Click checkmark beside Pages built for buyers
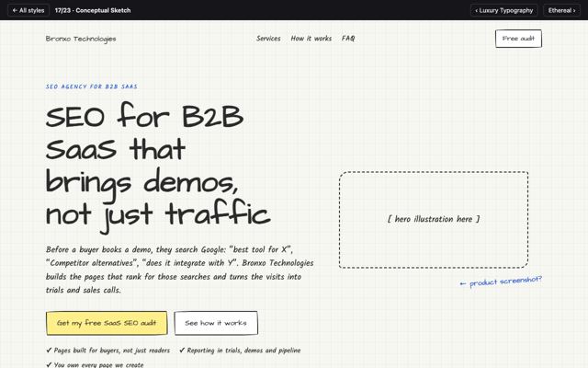Screen dimensions: 588x368 pyautogui.click(x=49, y=351)
